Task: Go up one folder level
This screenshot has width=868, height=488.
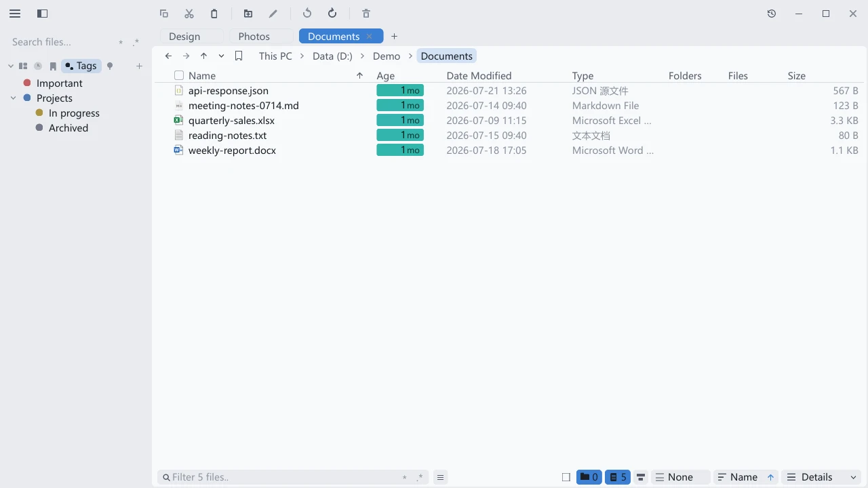Action: (x=203, y=56)
